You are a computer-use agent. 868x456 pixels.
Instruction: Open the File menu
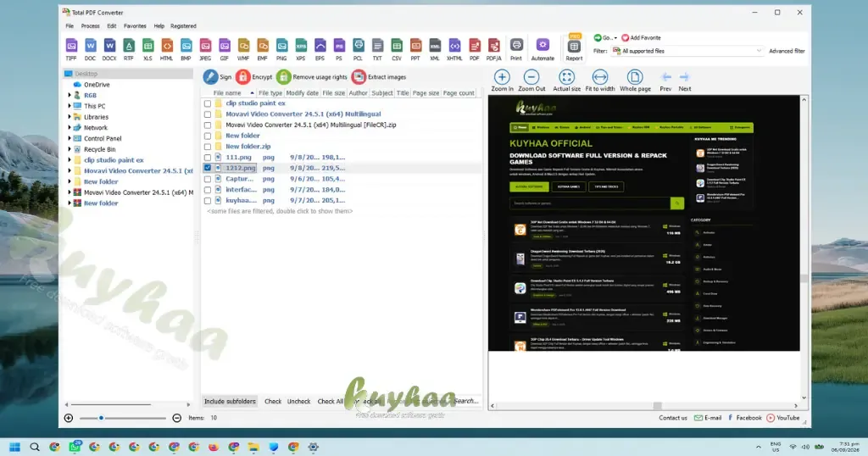pos(70,26)
